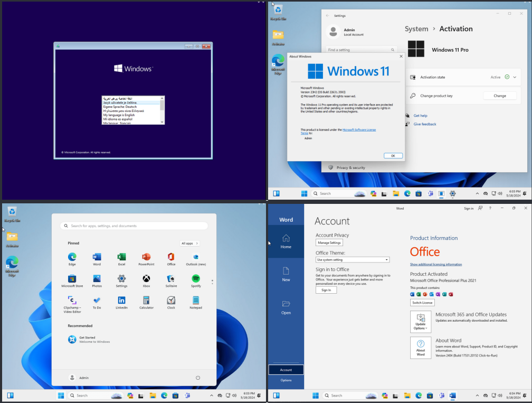Close the About Windows dialog with X
Viewport: 532px width, 403px height.
(401, 57)
